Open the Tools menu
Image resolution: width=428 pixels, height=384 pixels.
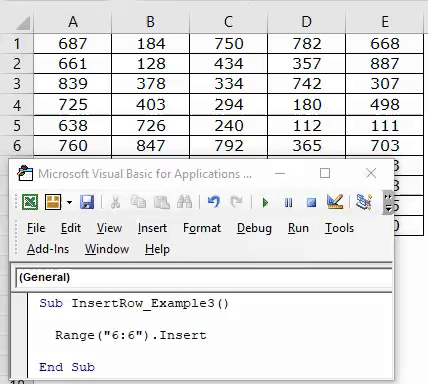tap(339, 228)
